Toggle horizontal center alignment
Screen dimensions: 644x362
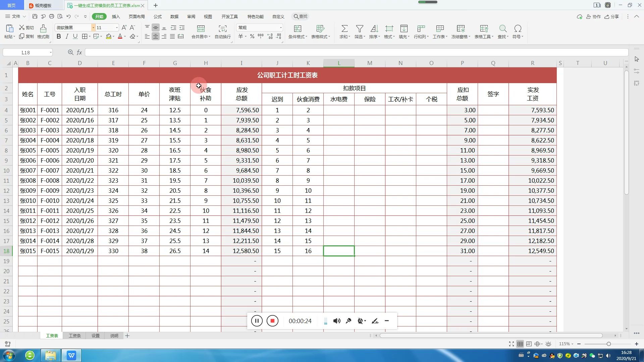click(156, 36)
